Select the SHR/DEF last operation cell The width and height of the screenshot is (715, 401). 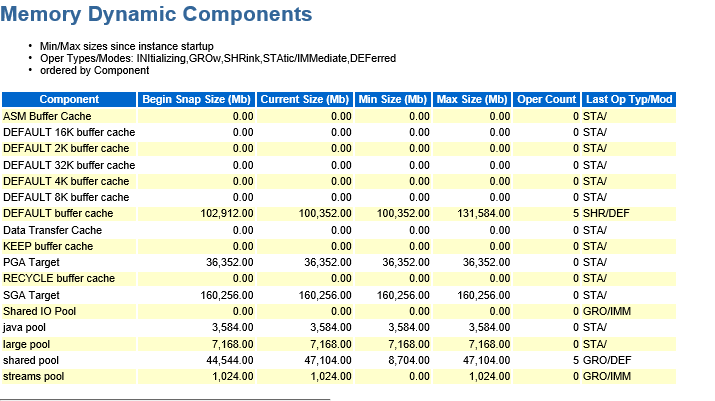(x=609, y=213)
